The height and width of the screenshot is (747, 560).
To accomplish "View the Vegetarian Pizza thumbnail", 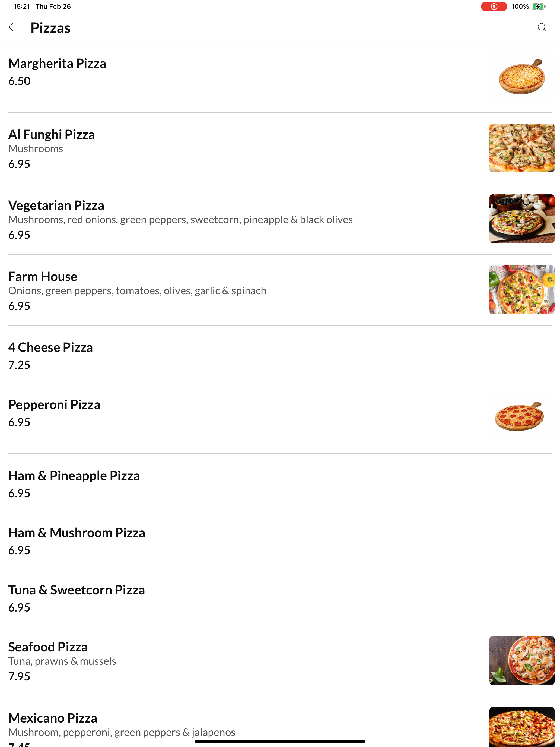I will click(x=521, y=219).
